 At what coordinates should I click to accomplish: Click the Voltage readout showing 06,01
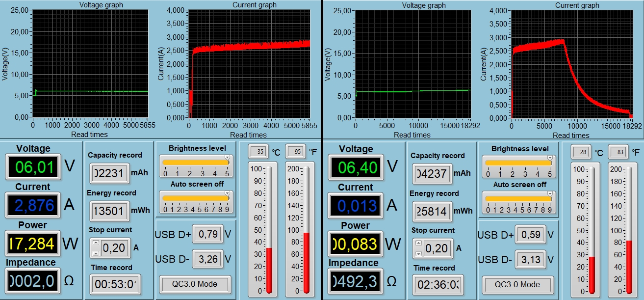point(33,167)
